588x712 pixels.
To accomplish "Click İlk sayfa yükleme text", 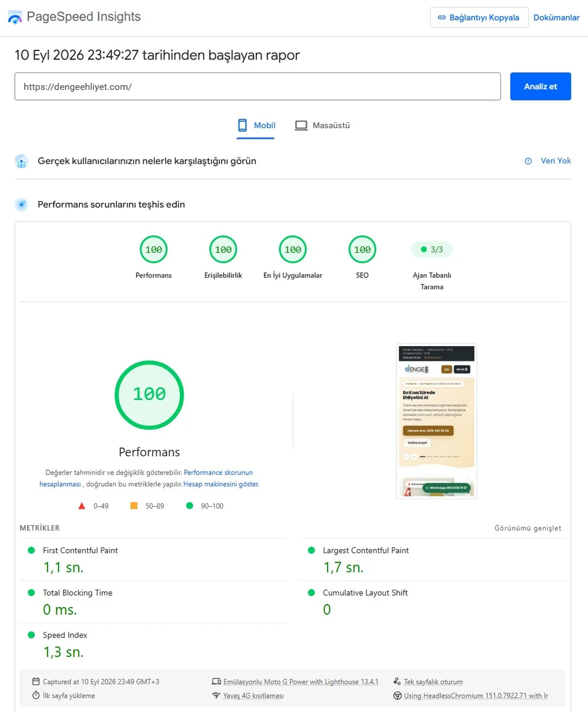I will tap(69, 696).
